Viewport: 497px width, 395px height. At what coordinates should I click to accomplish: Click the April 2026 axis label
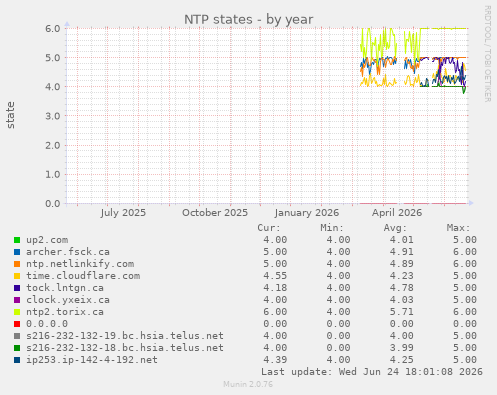(397, 213)
